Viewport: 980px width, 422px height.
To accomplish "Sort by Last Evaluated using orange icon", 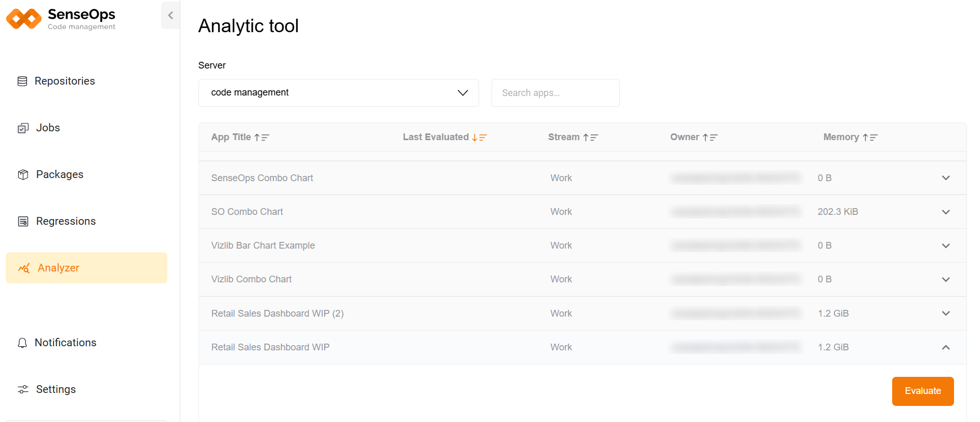I will point(479,138).
